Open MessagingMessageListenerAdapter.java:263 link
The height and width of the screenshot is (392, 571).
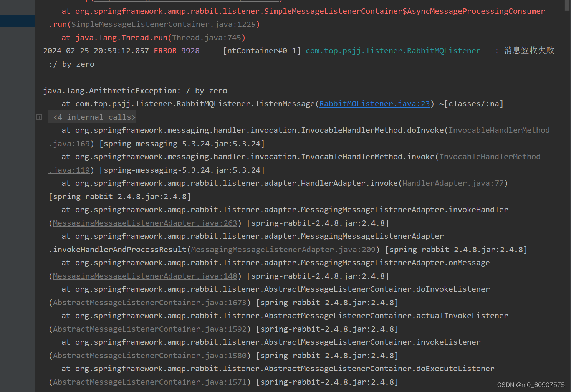point(145,223)
